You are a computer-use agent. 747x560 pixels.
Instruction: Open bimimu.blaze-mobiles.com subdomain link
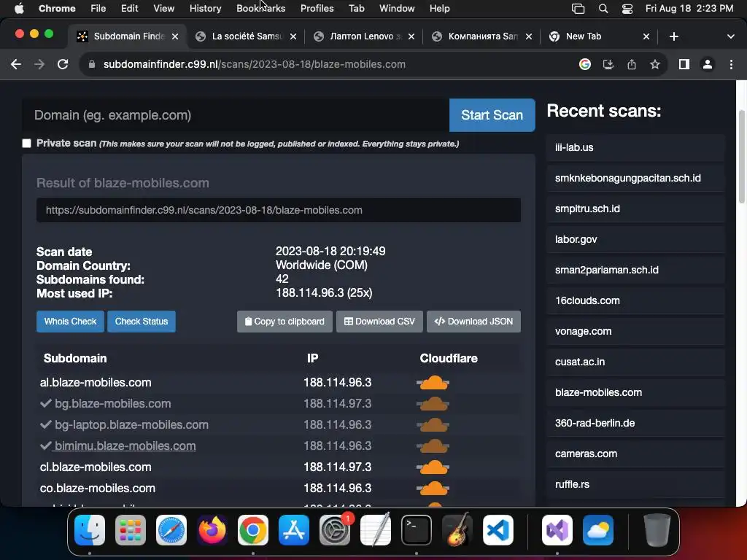click(x=125, y=446)
